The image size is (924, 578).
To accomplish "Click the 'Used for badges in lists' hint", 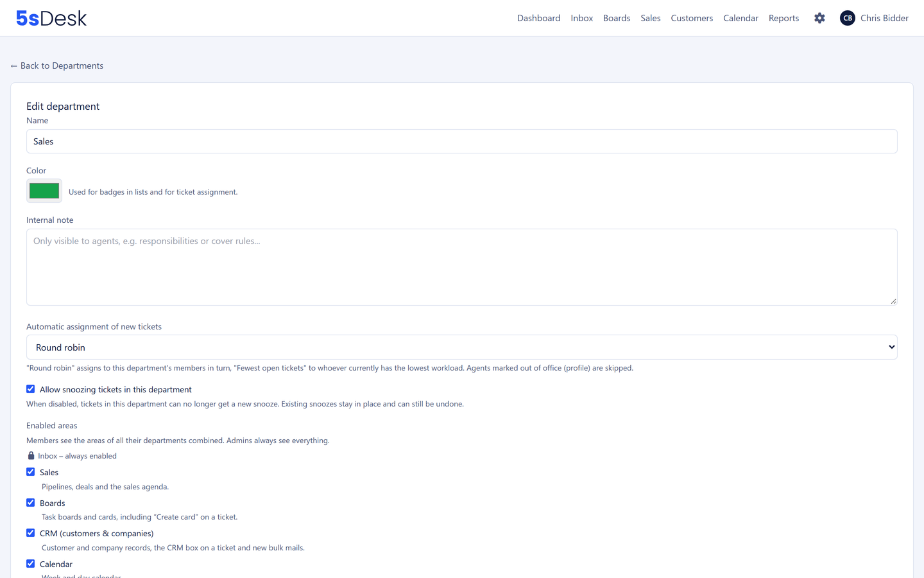I will tap(153, 192).
